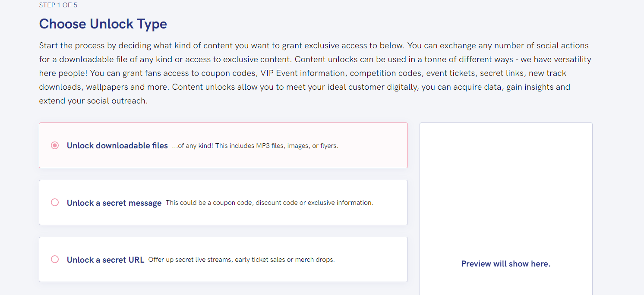This screenshot has width=644, height=295.
Task: Click the "Unlock a secret message" bold label
Action: click(x=114, y=202)
